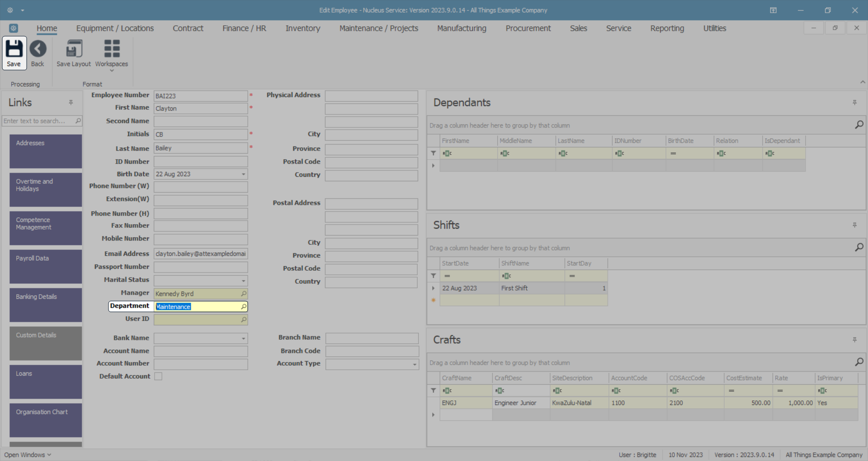Viewport: 868px width, 461px height.
Task: Open search in the Shifts grid
Action: pyautogui.click(x=859, y=248)
